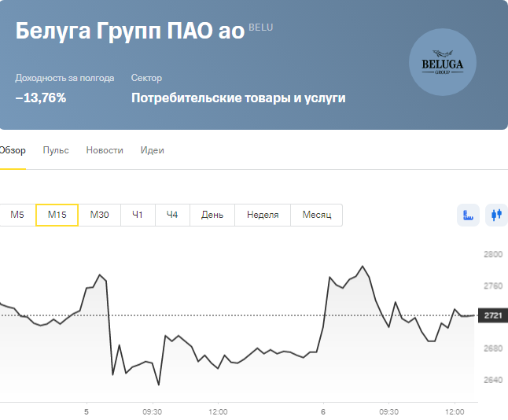Select the M15 timeframe

tap(57, 215)
